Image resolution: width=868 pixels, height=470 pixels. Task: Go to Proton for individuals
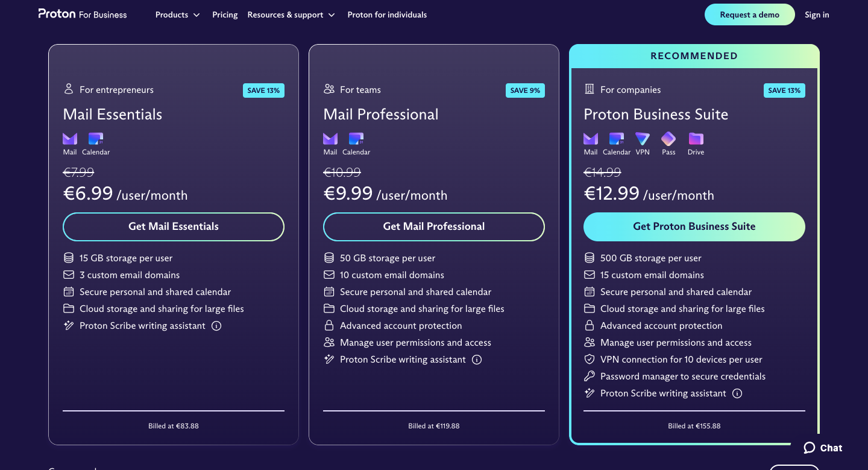tap(387, 14)
